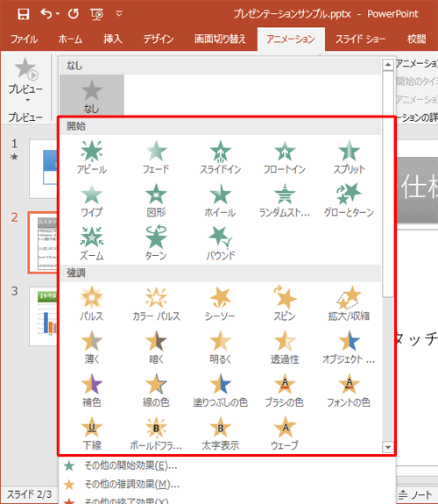Choose the 太字表示 emphasis effect

[x=220, y=434]
